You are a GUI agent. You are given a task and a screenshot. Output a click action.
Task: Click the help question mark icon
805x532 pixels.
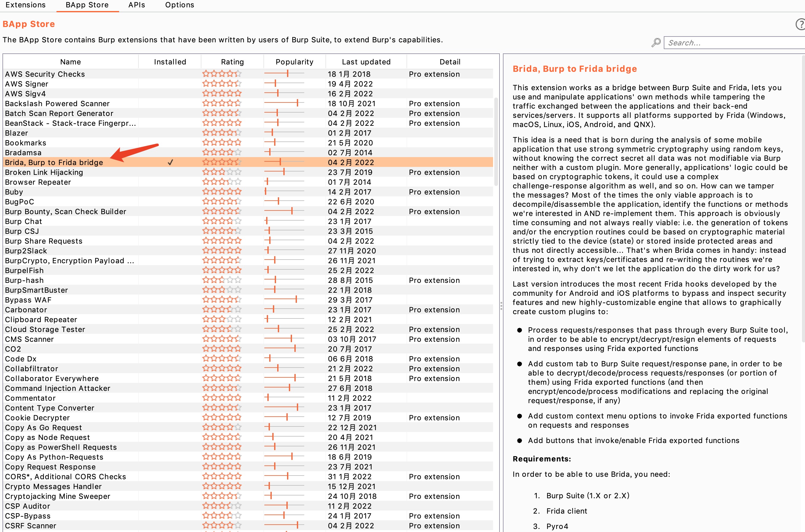click(801, 25)
